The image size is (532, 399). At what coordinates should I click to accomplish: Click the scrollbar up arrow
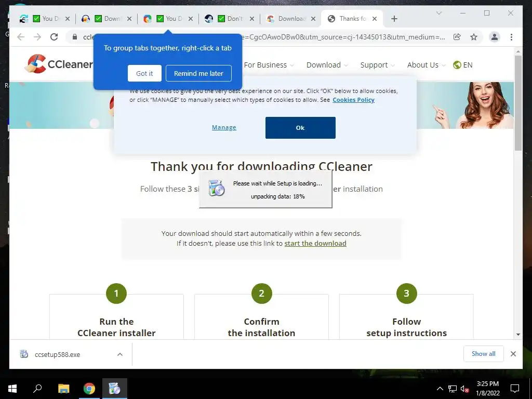coord(518,51)
